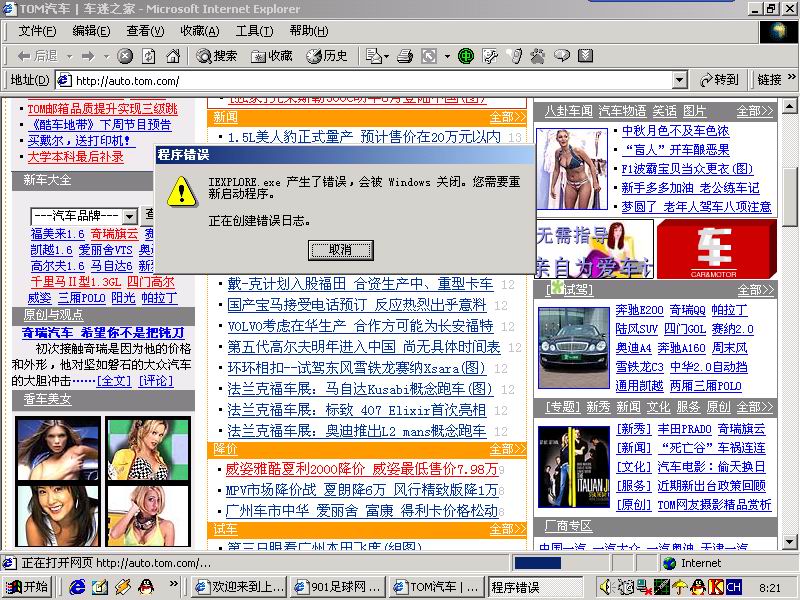This screenshot has width=800, height=600.
Task: Click the 8:21 clock in the tray
Action: pyautogui.click(x=769, y=588)
